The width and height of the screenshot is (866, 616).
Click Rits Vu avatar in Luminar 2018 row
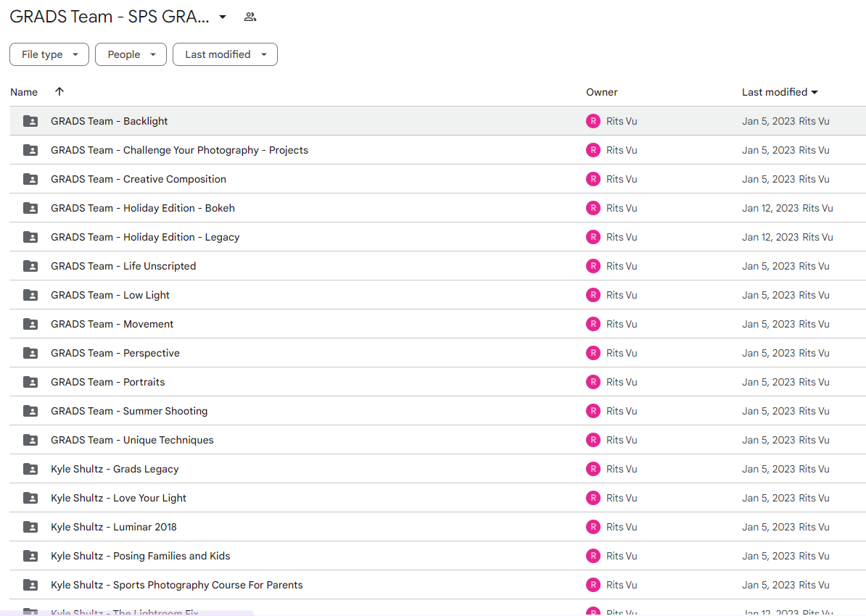pos(593,527)
